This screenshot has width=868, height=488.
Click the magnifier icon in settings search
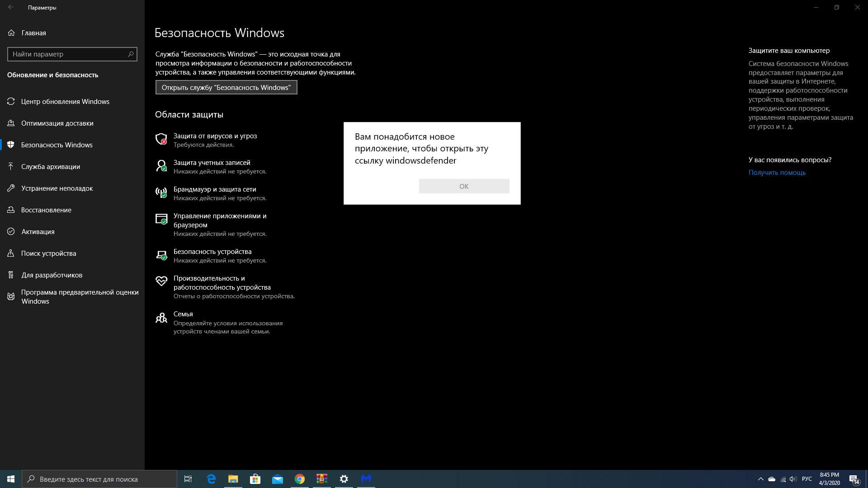131,54
